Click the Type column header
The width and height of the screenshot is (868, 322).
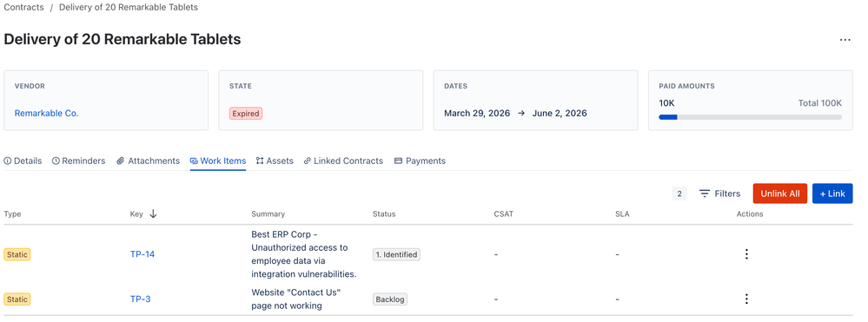click(x=12, y=214)
